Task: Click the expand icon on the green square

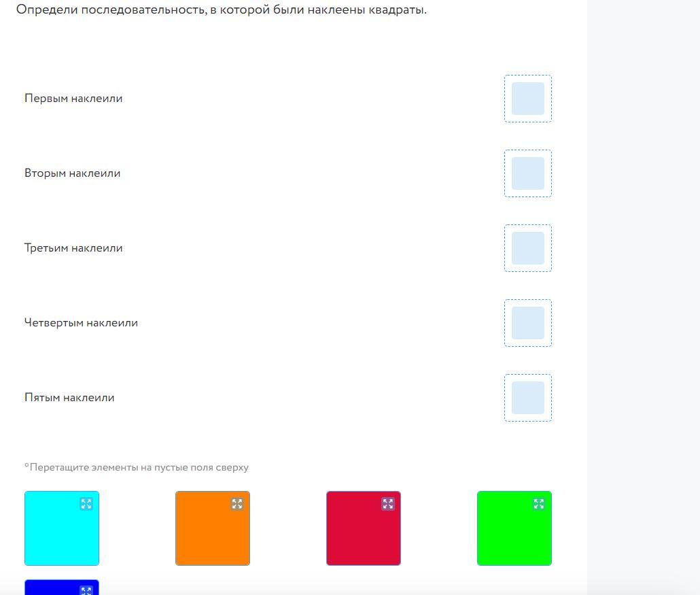Action: (539, 504)
